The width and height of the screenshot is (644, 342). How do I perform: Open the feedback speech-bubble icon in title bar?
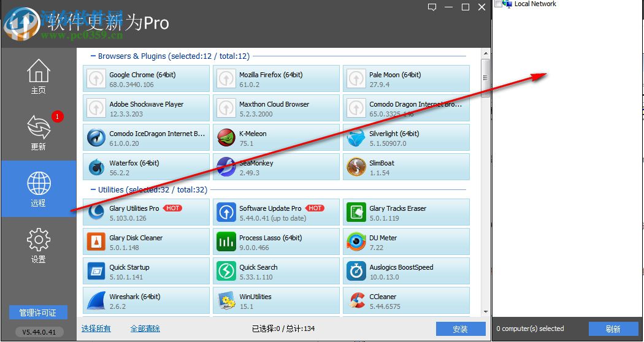point(432,7)
